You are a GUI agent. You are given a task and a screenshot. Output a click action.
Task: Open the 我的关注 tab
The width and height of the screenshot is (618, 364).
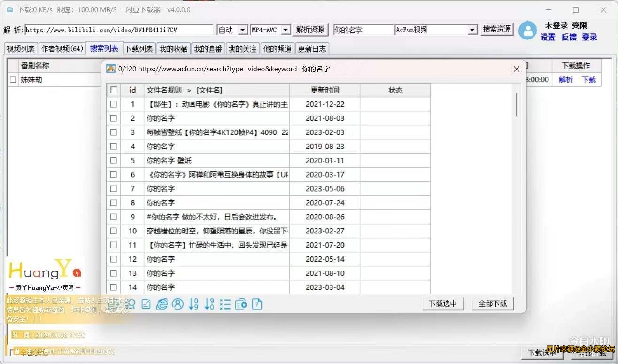click(243, 48)
